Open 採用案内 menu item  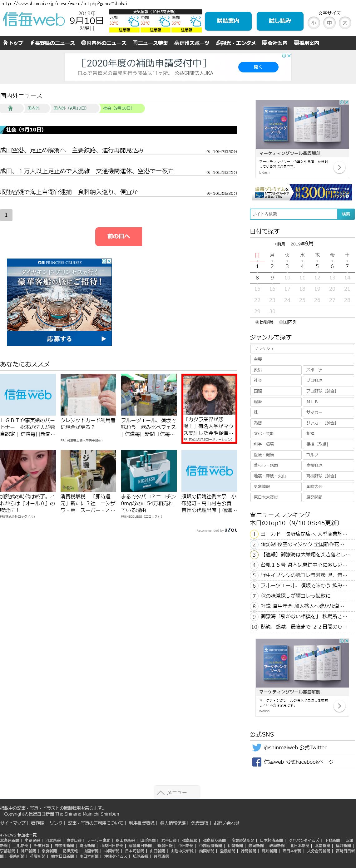pyautogui.click(x=306, y=43)
